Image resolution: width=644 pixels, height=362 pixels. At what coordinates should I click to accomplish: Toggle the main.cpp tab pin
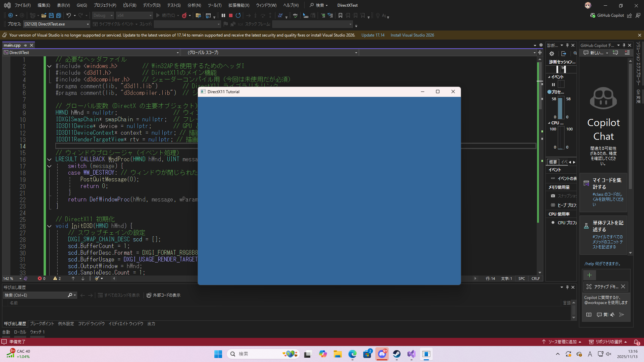25,45
